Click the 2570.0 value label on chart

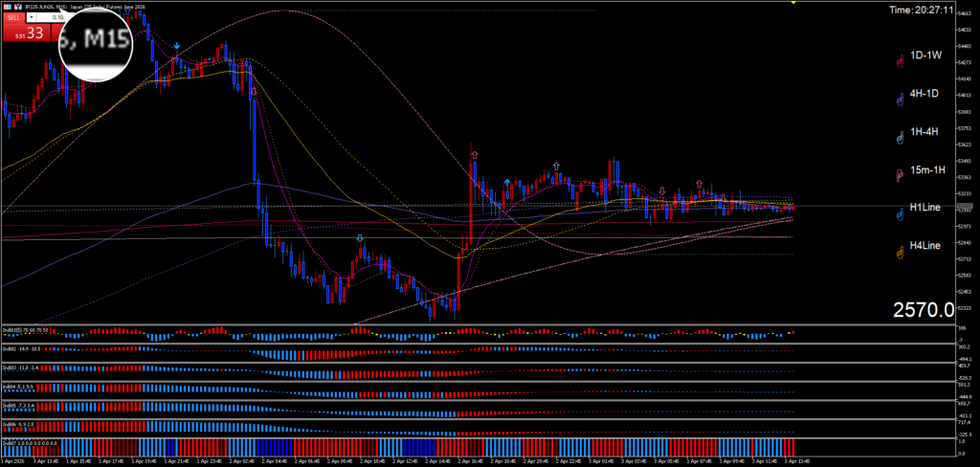point(923,310)
